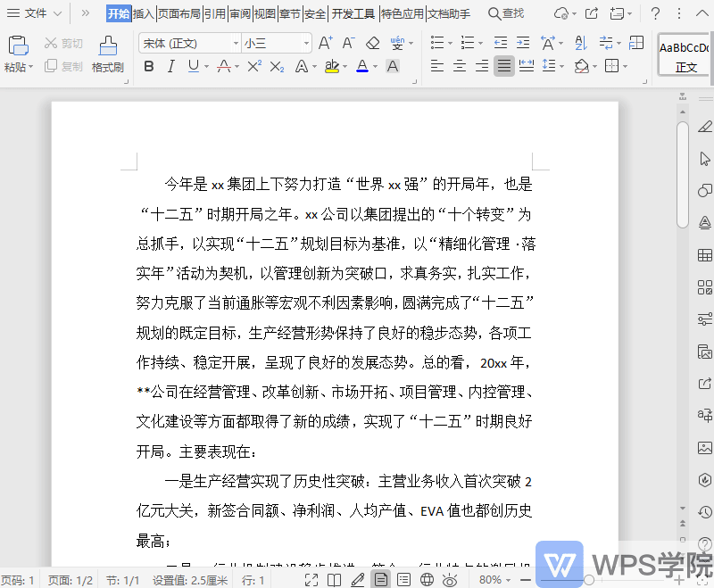This screenshot has height=588, width=714.
Task: Open full screen view in status bar
Action: tap(311, 580)
